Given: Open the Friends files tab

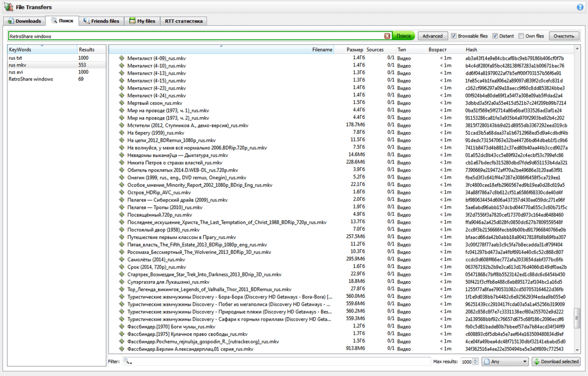Looking at the screenshot, I should [101, 21].
